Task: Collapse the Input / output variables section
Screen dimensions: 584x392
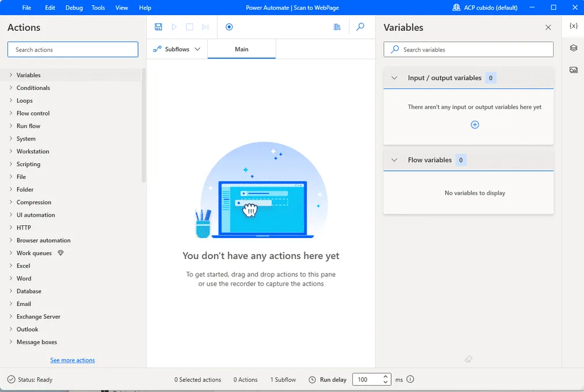Action: click(x=394, y=78)
